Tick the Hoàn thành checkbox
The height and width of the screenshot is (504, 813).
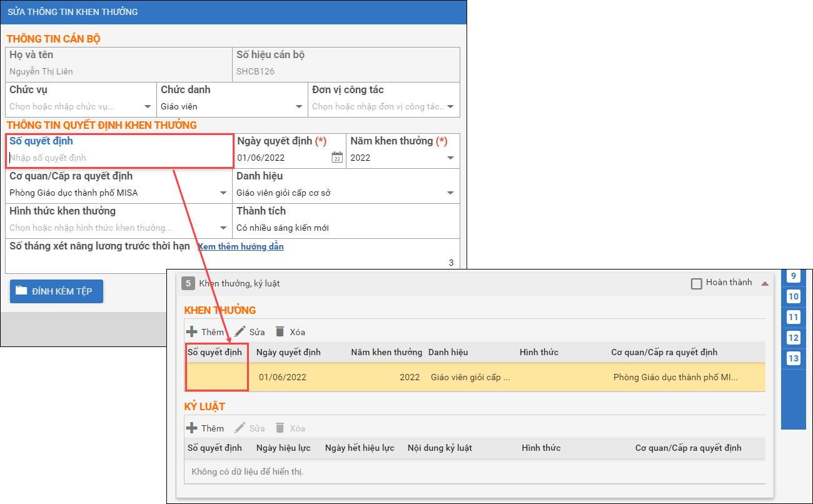coord(696,284)
